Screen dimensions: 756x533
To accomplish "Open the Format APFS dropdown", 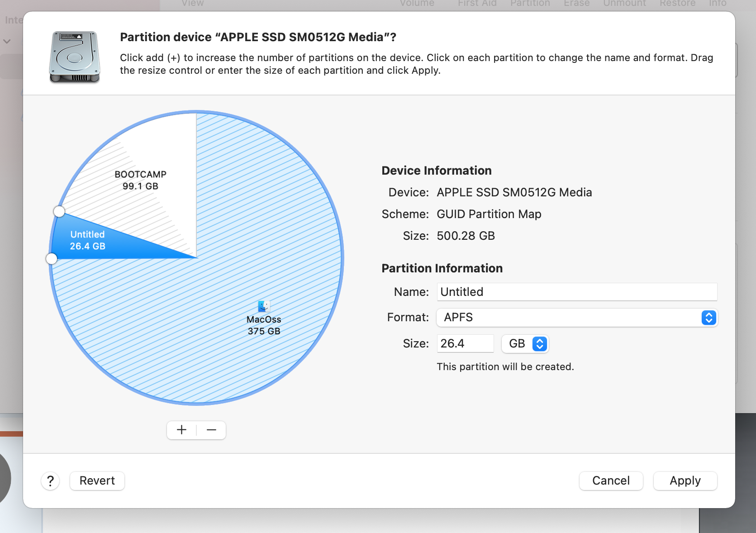I will [x=576, y=318].
